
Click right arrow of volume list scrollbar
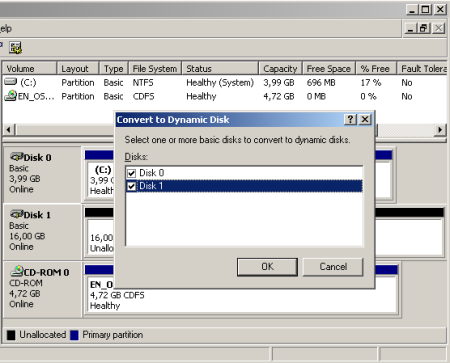point(440,129)
